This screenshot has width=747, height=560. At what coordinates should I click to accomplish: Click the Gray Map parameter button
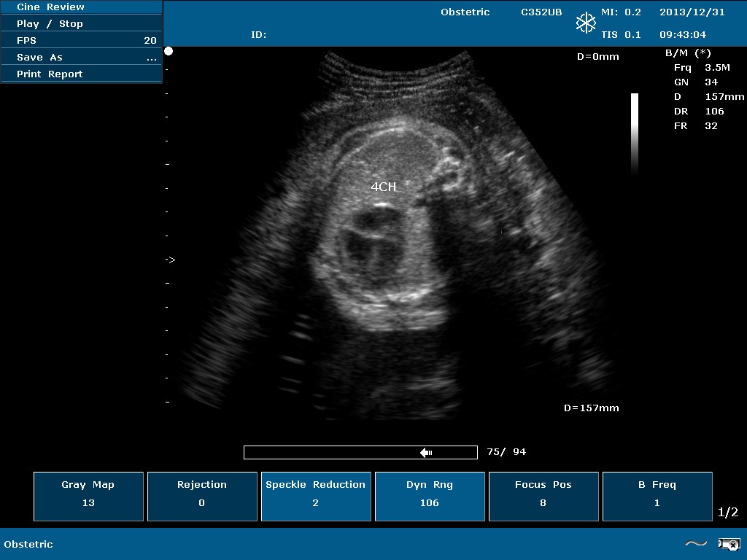click(88, 497)
